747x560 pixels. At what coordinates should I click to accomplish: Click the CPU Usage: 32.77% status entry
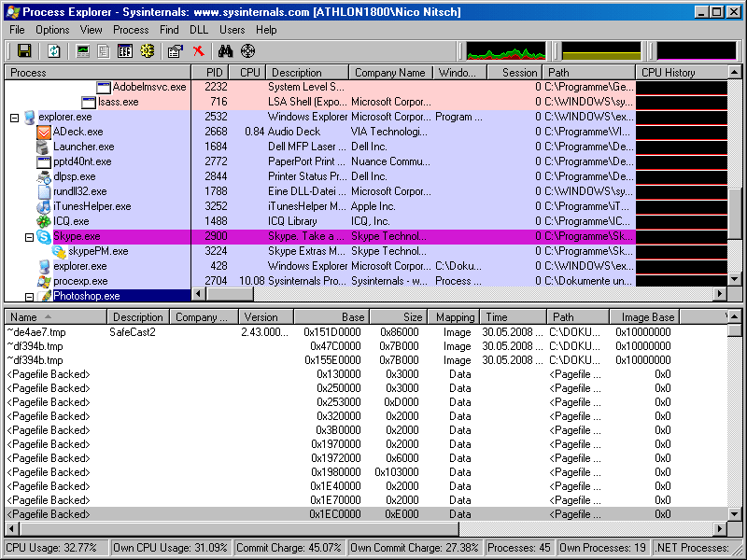point(56,548)
